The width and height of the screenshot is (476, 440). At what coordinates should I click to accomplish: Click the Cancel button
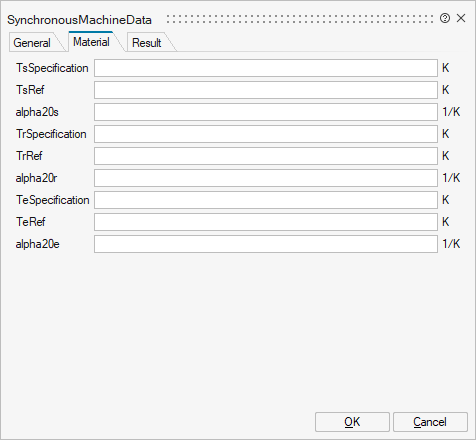(430, 422)
